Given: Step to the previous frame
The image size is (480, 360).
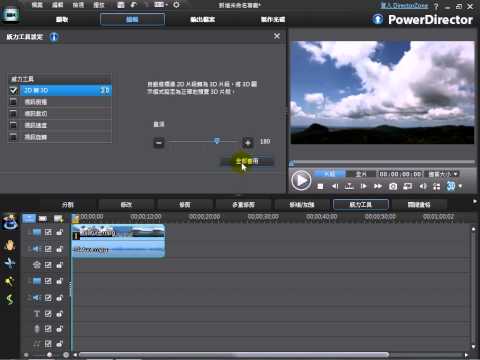Looking at the screenshot, I should click(335, 186).
